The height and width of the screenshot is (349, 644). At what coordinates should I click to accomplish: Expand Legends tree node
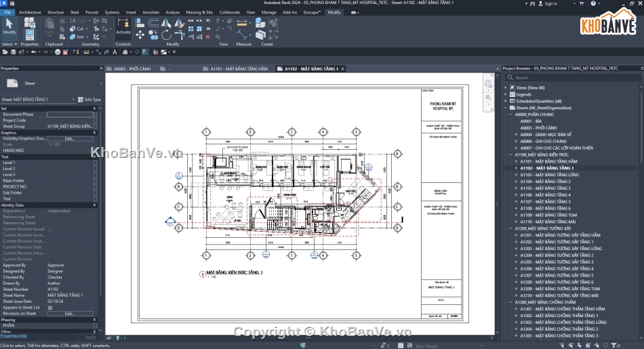pos(506,94)
